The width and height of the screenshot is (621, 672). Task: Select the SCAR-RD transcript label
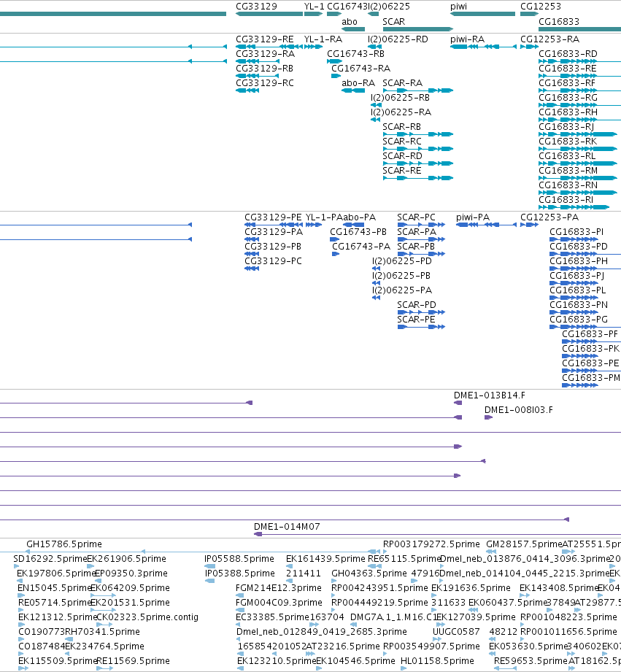pos(402,155)
